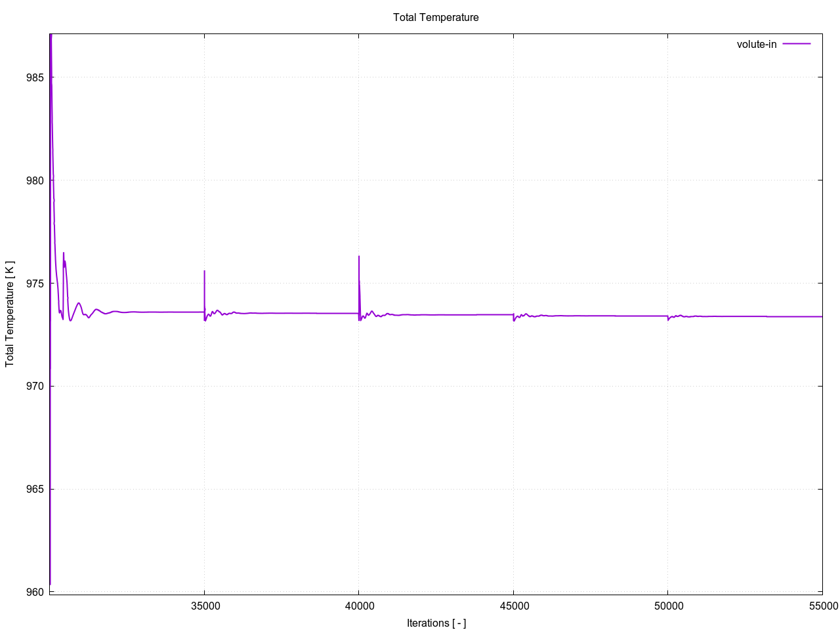Click the 980 y-axis tick label
This screenshot has height=630, width=840.
(x=35, y=180)
